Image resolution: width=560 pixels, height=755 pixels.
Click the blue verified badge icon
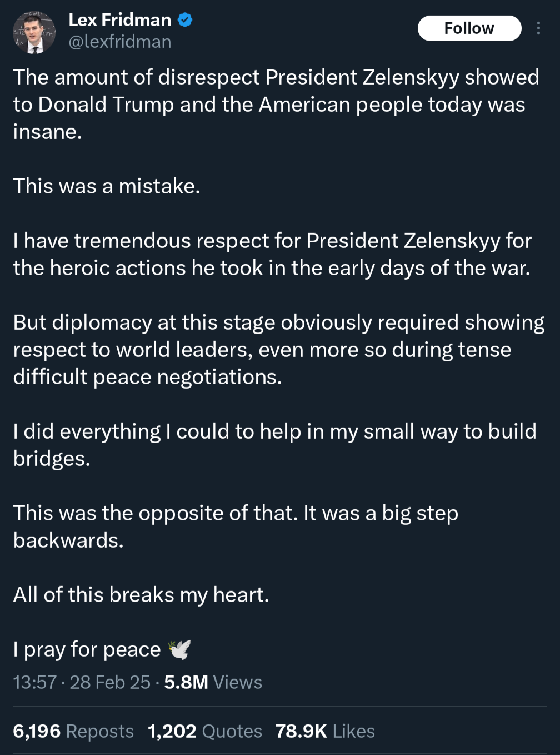click(x=185, y=21)
